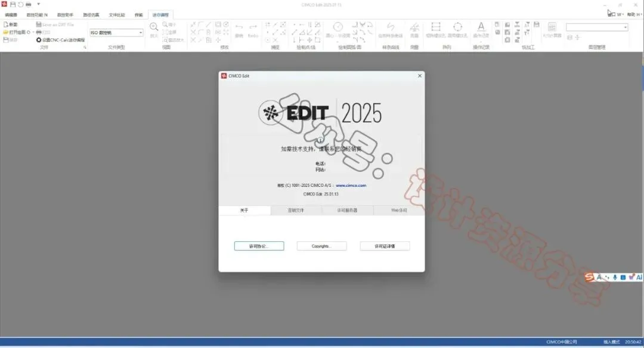Click the floppy disk icon in 铣加工 group
Screen dimensions: 644x348
click(x=537, y=24)
